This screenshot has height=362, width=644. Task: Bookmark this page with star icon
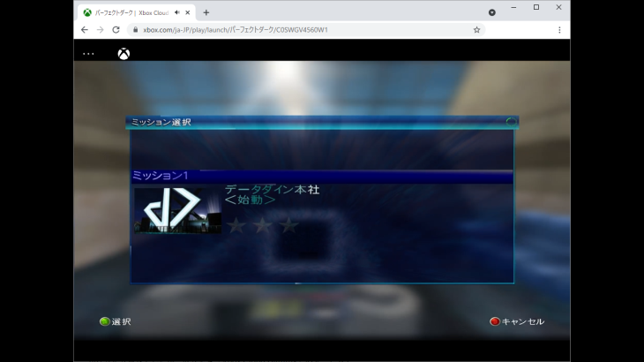pyautogui.click(x=476, y=29)
